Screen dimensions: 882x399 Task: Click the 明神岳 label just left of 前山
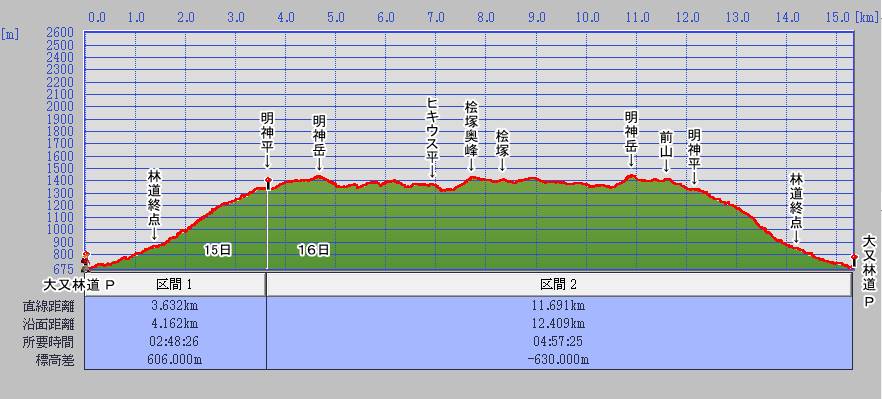[x=632, y=133]
